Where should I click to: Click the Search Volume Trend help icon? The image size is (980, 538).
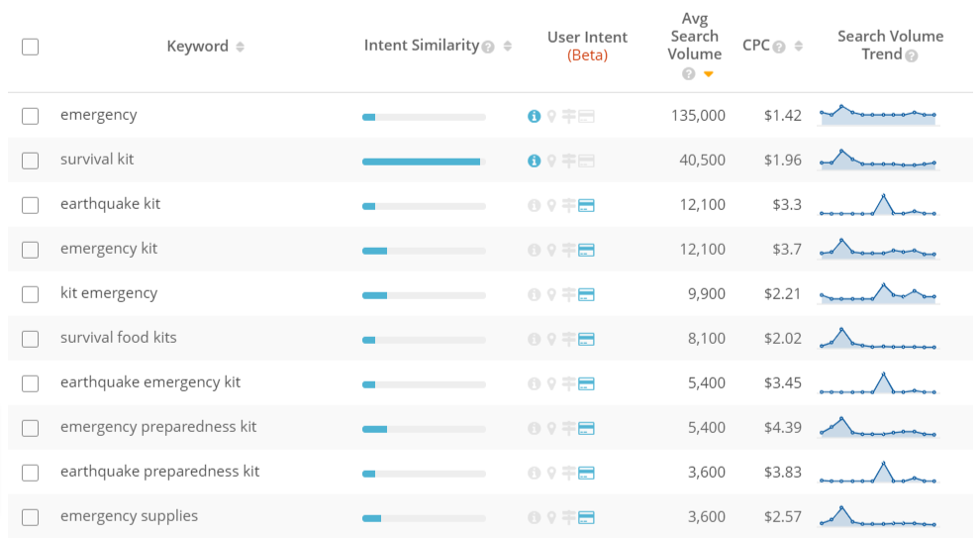tap(912, 55)
